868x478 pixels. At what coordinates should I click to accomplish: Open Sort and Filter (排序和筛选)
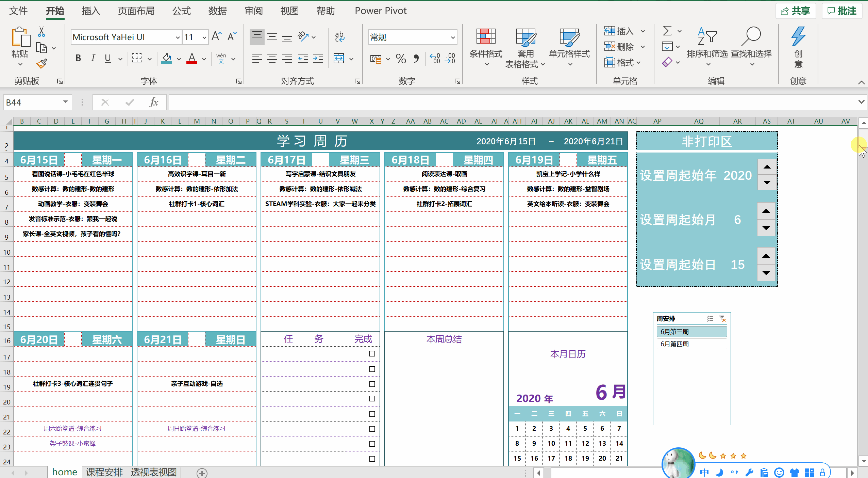point(707,47)
